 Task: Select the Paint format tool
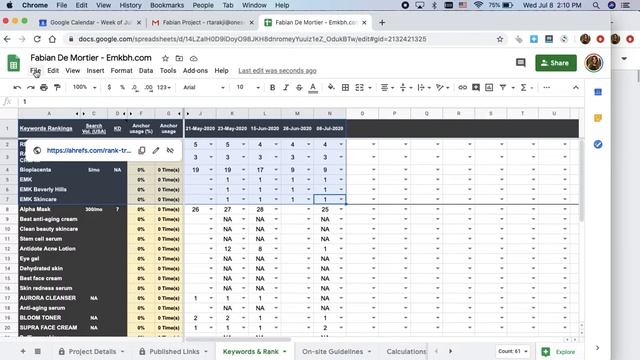pyautogui.click(x=57, y=87)
